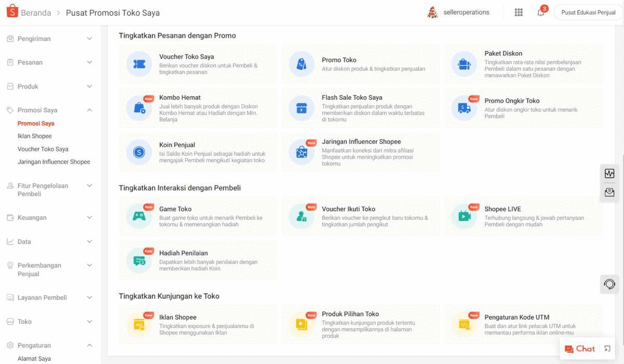Open the inbox icon on right edge
Viewport: 624px width, 364px height.
click(609, 192)
